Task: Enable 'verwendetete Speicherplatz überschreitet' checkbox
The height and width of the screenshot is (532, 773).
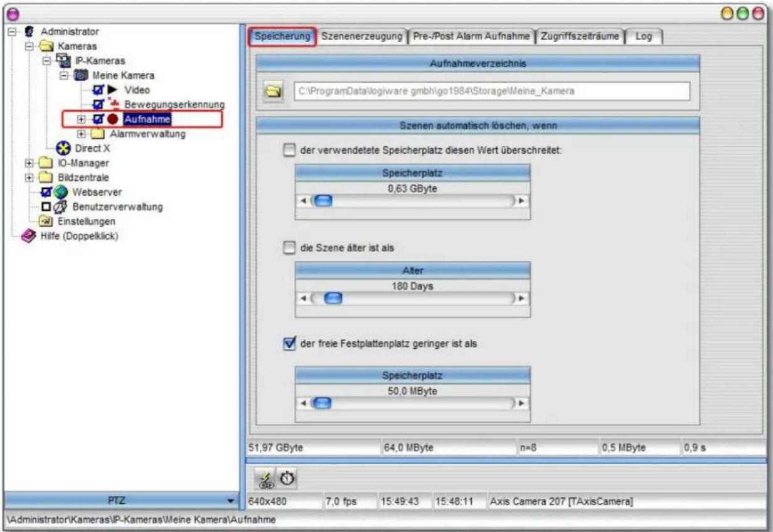Action: (x=289, y=150)
